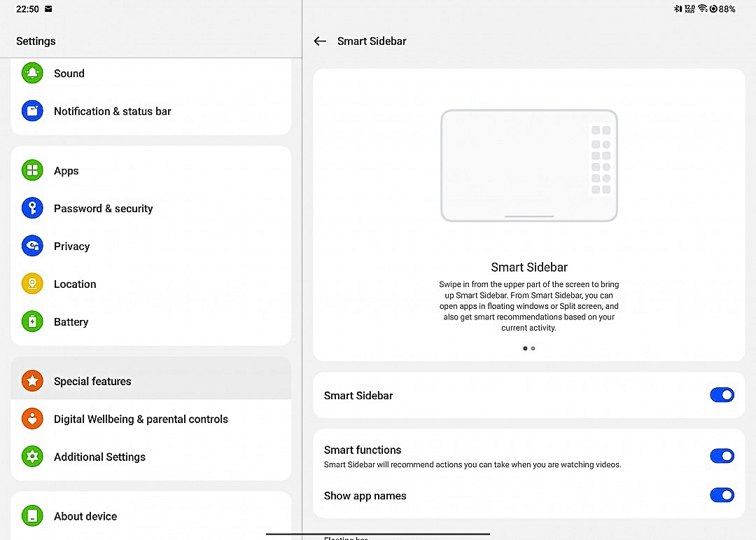Tap the mail notification icon in status bar
756x540 pixels.
(x=48, y=8)
